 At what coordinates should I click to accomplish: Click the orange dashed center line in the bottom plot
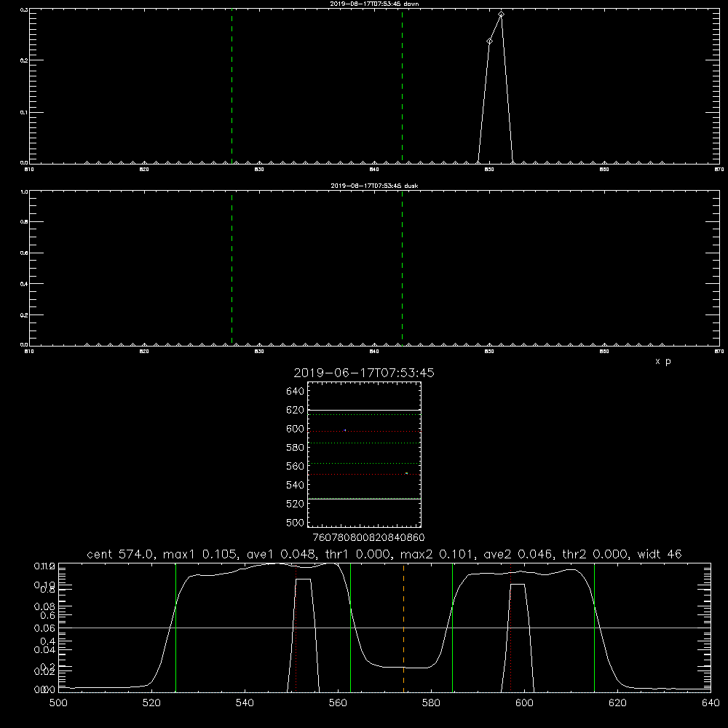403,628
